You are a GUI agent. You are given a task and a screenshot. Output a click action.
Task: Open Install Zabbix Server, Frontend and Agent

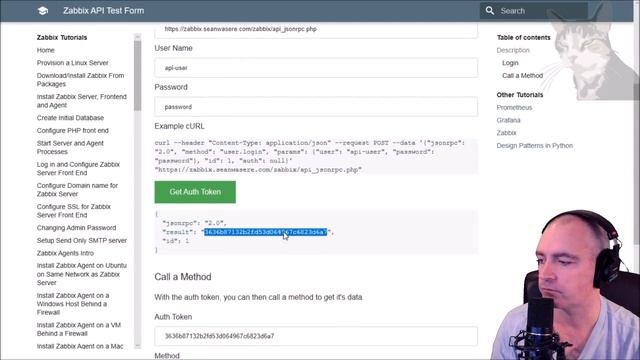tap(82, 101)
